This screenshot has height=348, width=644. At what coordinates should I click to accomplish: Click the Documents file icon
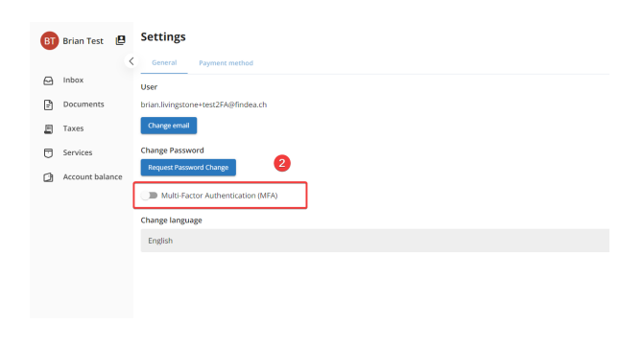[x=48, y=104]
